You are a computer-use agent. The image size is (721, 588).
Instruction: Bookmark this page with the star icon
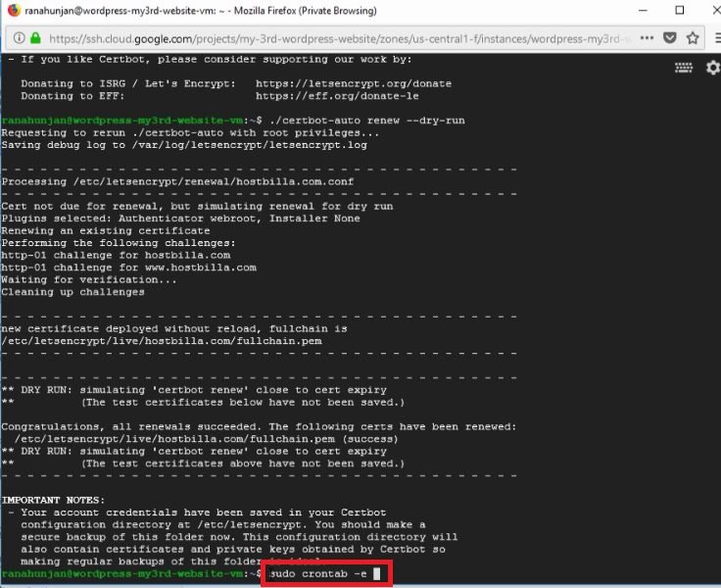point(693,38)
